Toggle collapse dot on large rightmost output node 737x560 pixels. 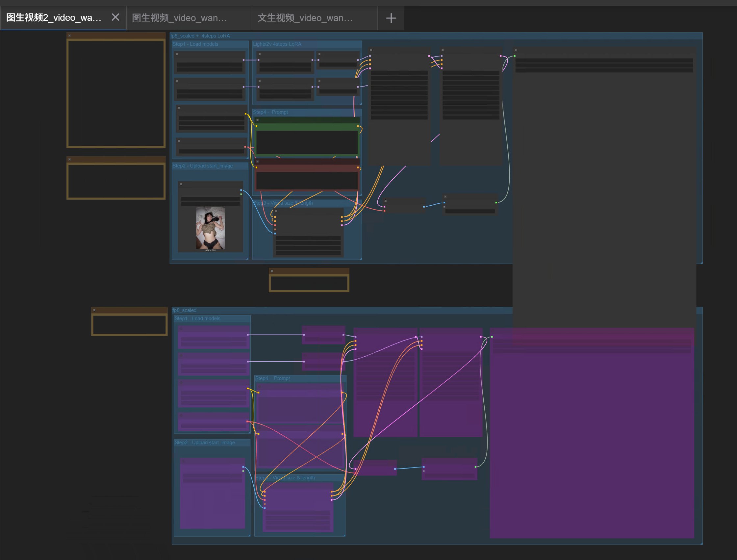(515, 50)
